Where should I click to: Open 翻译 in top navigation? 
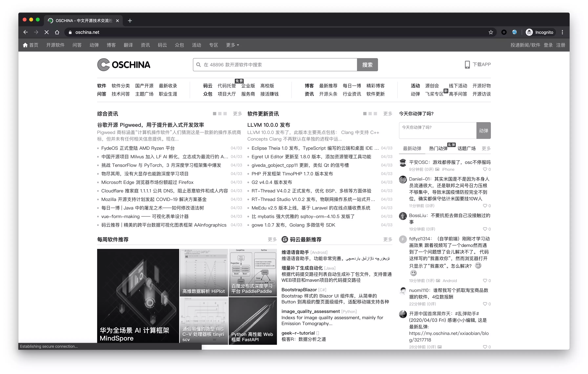tap(128, 45)
